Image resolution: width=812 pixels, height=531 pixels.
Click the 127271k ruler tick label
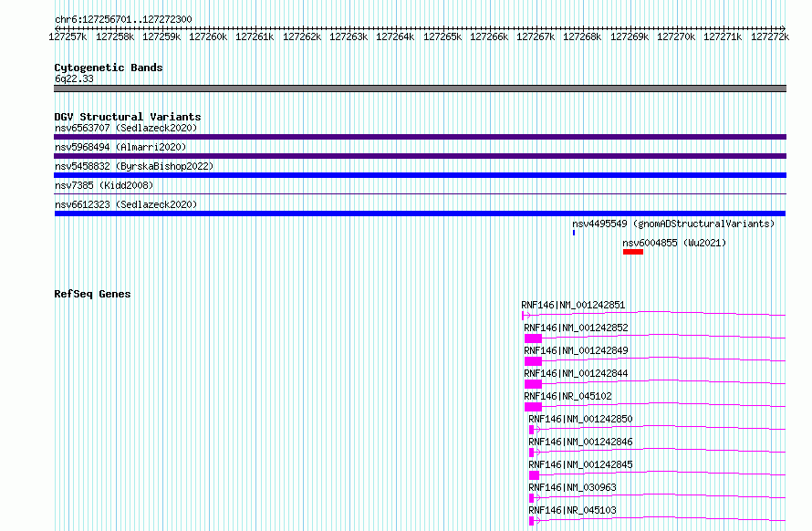[723, 36]
